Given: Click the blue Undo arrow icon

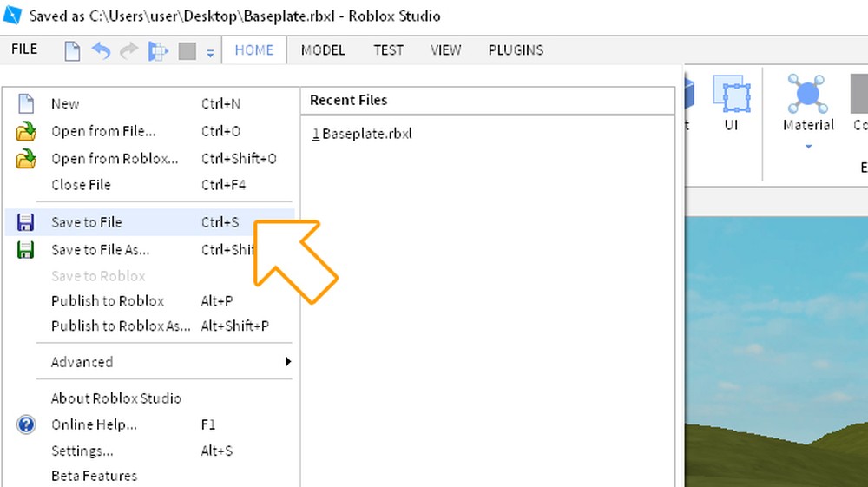Looking at the screenshot, I should [101, 51].
